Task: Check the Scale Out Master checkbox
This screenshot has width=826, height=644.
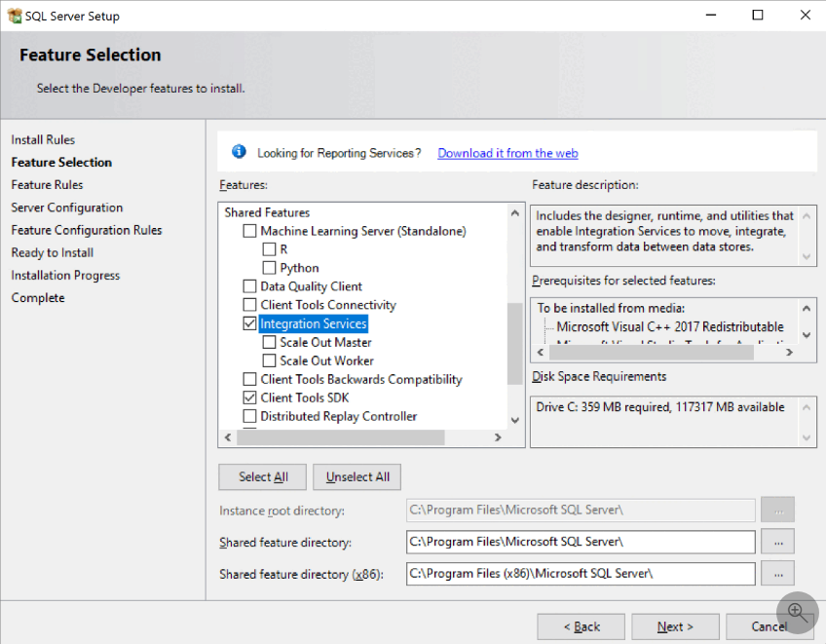Action: [x=269, y=342]
